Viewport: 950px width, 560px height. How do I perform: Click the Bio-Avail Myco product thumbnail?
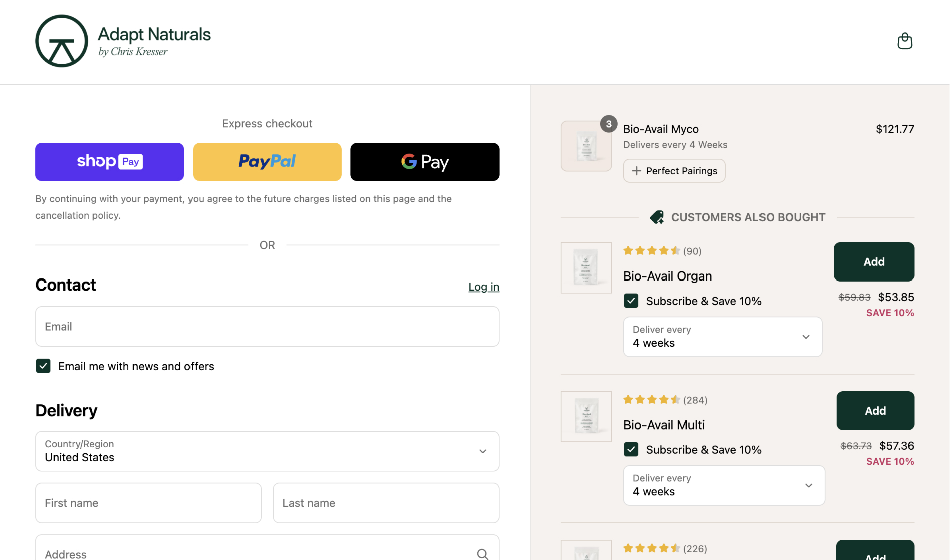(586, 146)
